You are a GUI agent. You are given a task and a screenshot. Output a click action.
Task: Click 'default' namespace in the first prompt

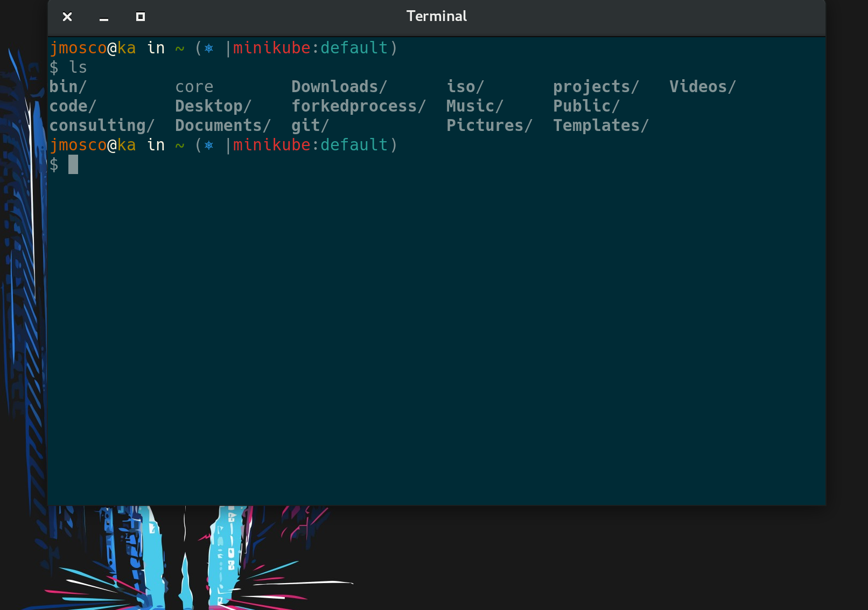[x=354, y=48]
